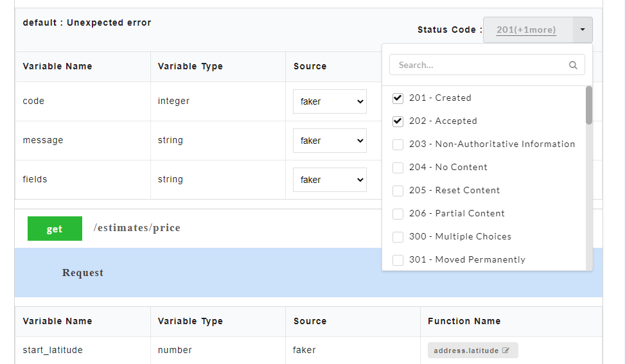Viewport: 625px width, 364px height.
Task: Open the Status Code dropdown arrow
Action: click(x=583, y=30)
